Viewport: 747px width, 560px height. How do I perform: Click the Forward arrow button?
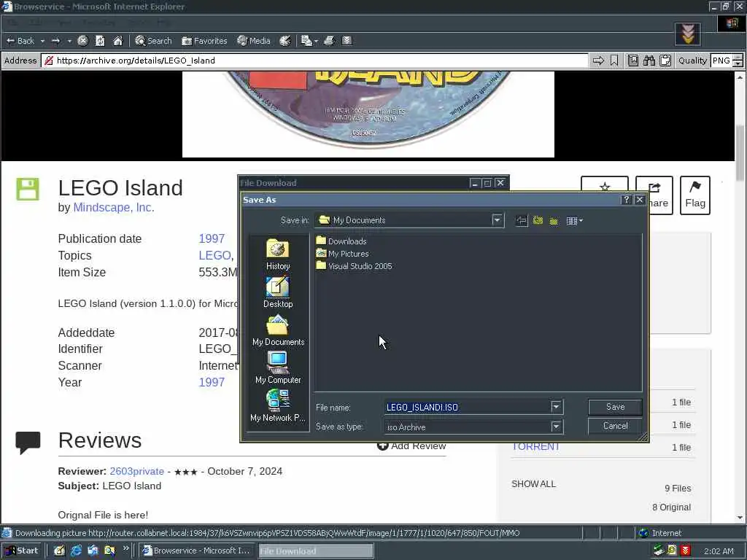pos(55,41)
